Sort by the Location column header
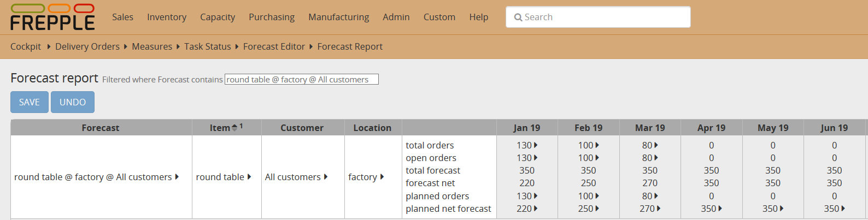The height and width of the screenshot is (220, 868). [372, 128]
